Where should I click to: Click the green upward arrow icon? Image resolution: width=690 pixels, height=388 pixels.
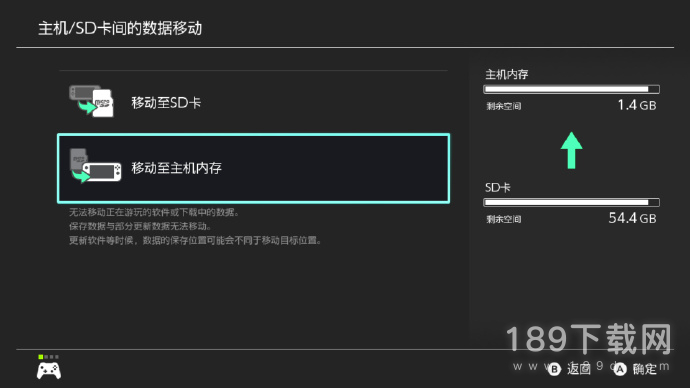pos(571,150)
